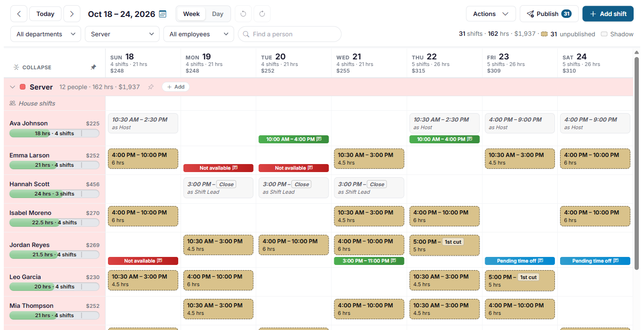Open Mia Thompson's Friday 4:00 PM shift
The height and width of the screenshot is (330, 644).
click(520, 309)
